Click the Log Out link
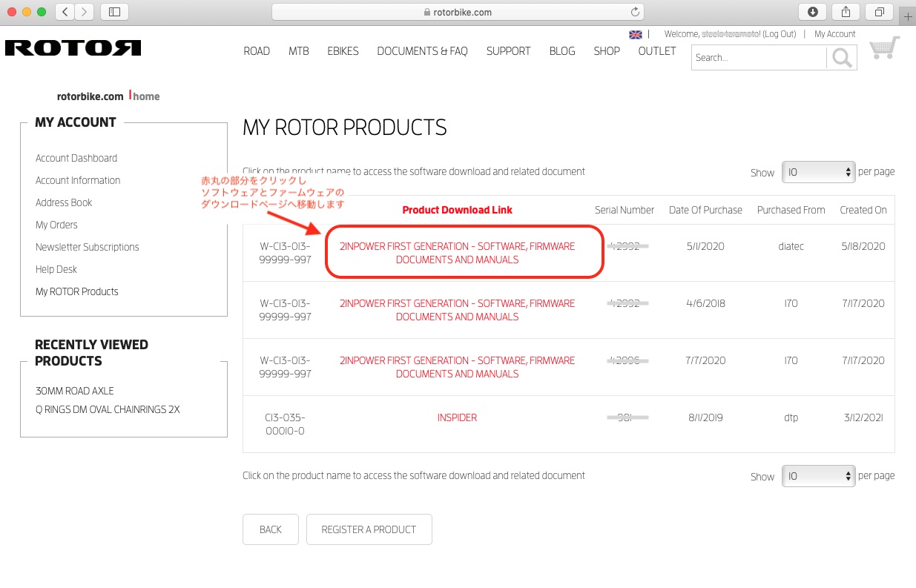The image size is (916, 588). [x=779, y=34]
